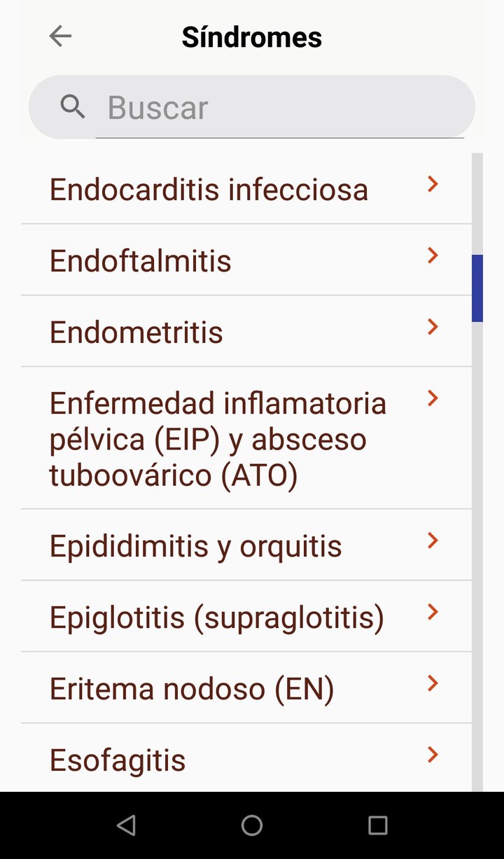The height and width of the screenshot is (859, 504).
Task: Open the Endometritis syndrome
Action: 136,333
